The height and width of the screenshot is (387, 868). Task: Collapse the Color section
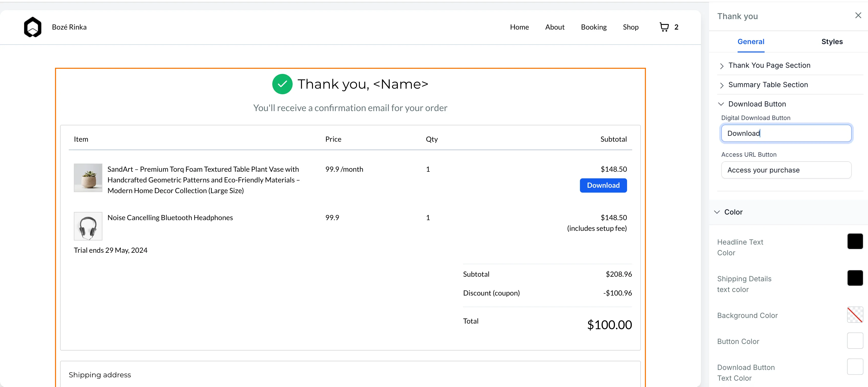733,212
